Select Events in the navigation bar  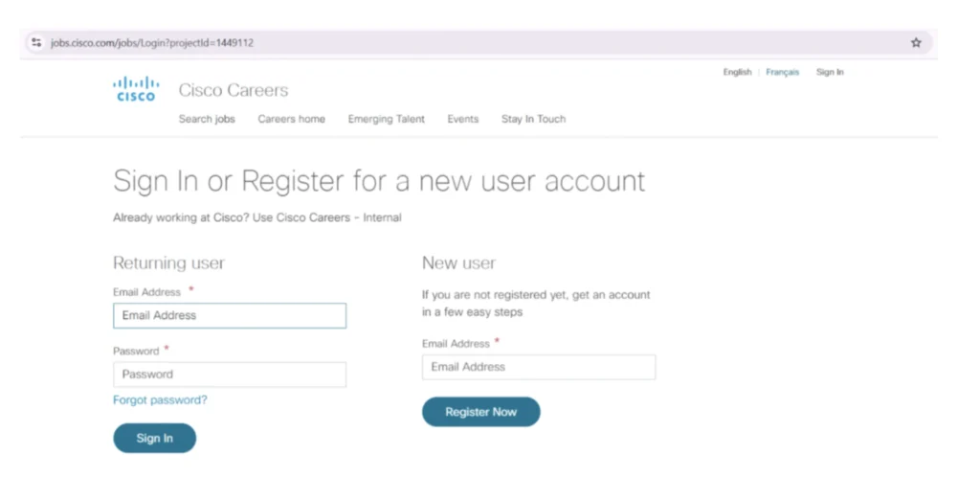(463, 120)
